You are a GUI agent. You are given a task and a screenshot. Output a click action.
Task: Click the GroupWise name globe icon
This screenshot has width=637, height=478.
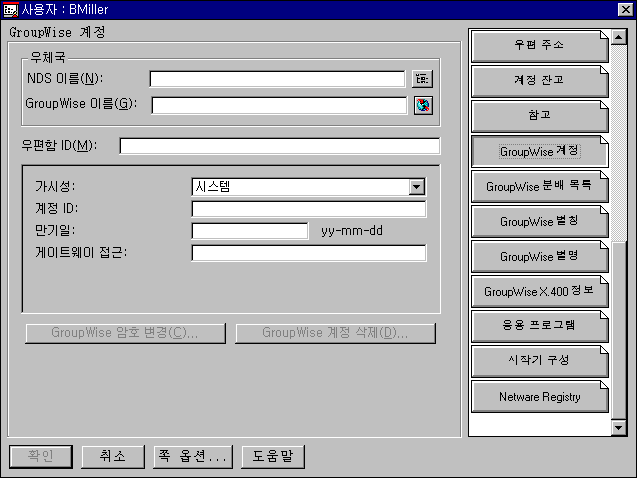423,106
